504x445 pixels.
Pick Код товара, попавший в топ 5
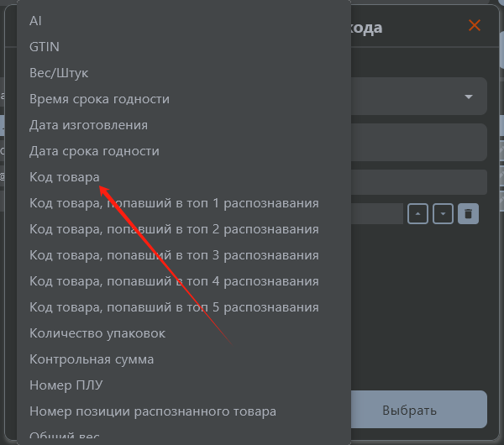click(x=174, y=307)
